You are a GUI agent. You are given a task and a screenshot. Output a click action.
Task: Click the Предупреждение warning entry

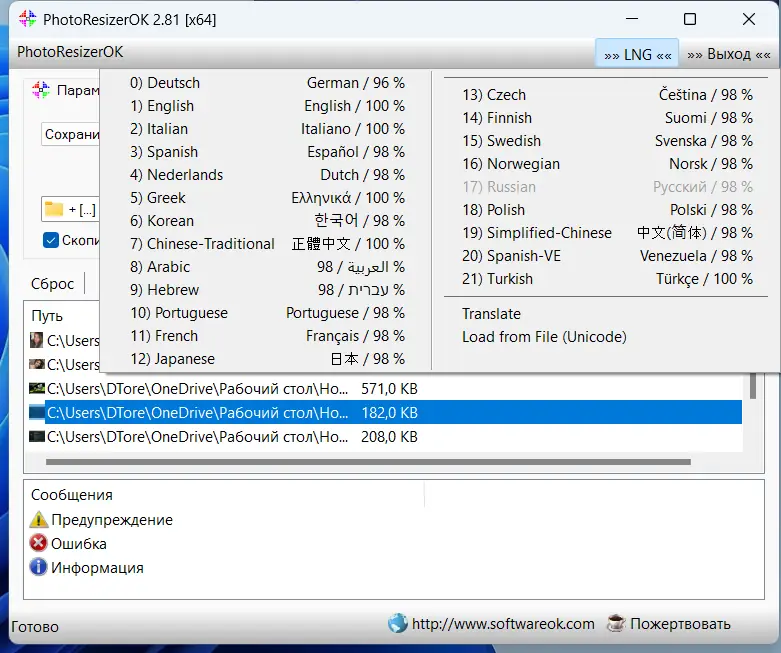point(112,520)
